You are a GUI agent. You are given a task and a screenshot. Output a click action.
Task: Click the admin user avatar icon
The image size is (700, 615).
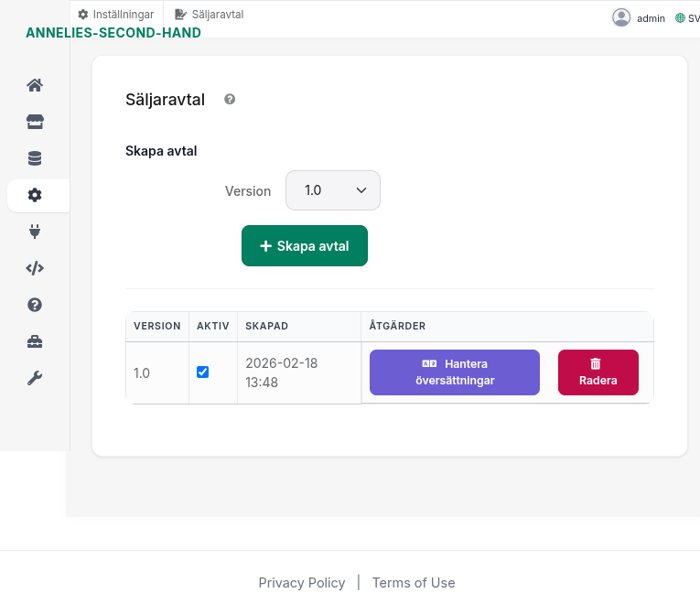pyautogui.click(x=621, y=18)
